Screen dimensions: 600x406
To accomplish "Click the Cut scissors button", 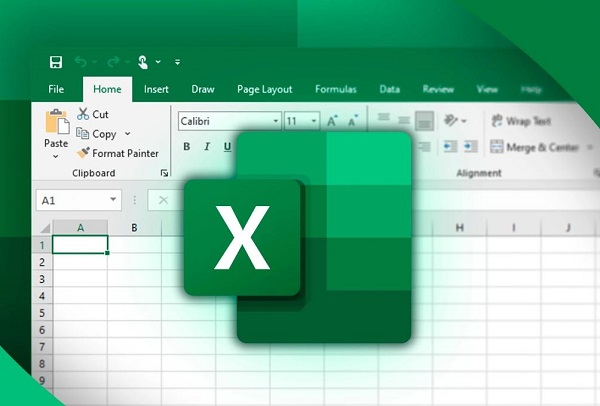I will [x=93, y=114].
